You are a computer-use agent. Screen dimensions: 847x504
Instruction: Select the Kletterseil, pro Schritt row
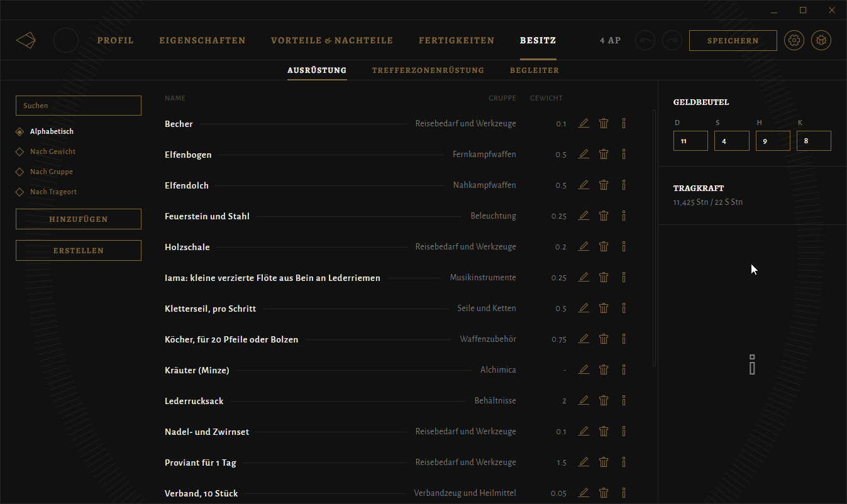point(396,308)
